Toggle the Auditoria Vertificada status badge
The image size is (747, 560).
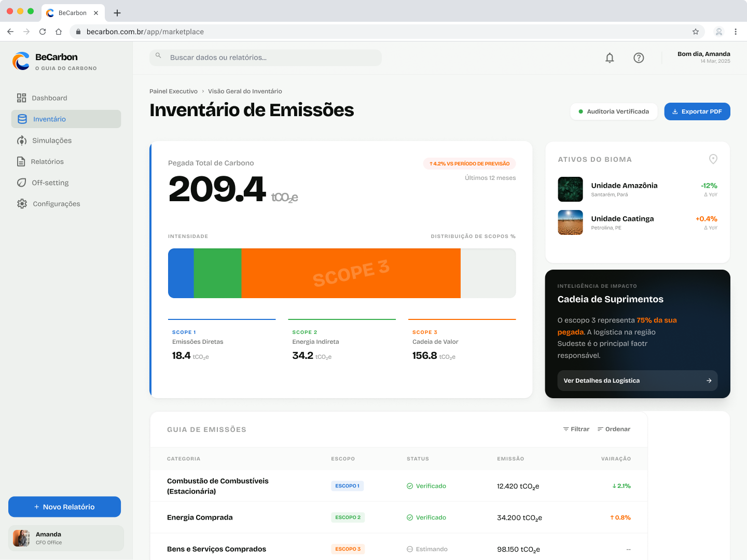pos(614,111)
